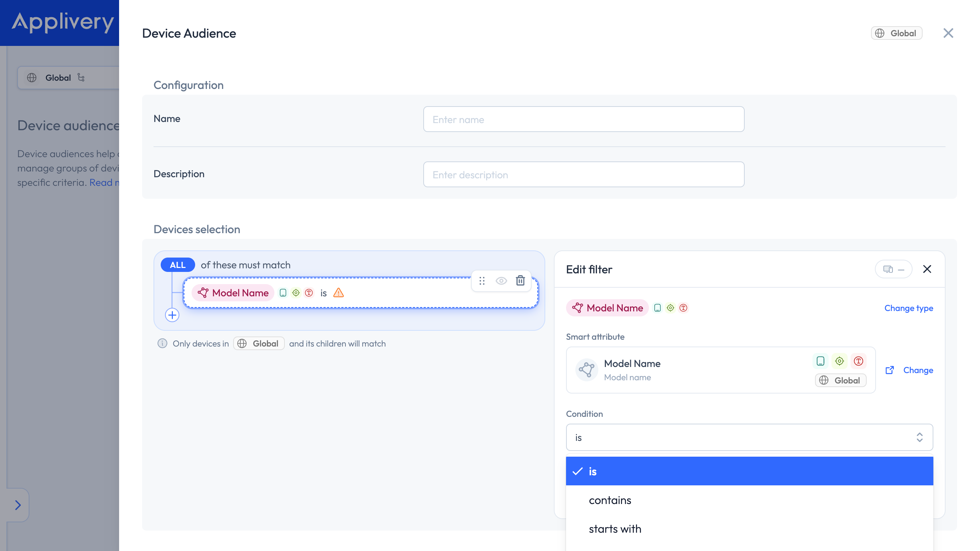Click Global badge under devices selection note

click(259, 343)
